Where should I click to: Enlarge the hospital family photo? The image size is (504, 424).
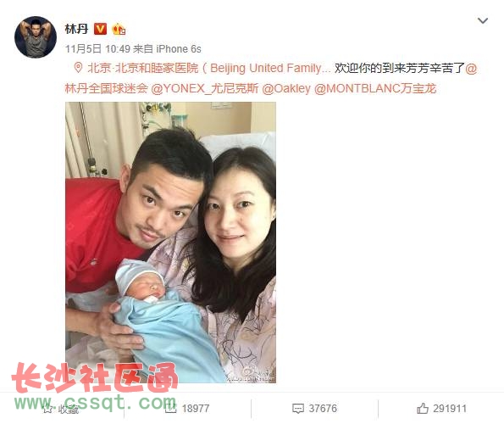tap(170, 243)
